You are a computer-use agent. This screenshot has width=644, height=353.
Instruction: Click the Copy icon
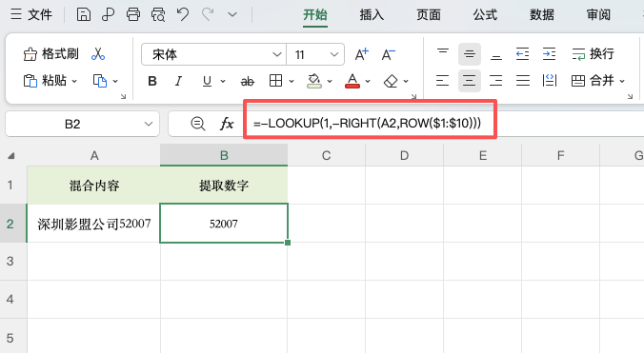tap(100, 81)
